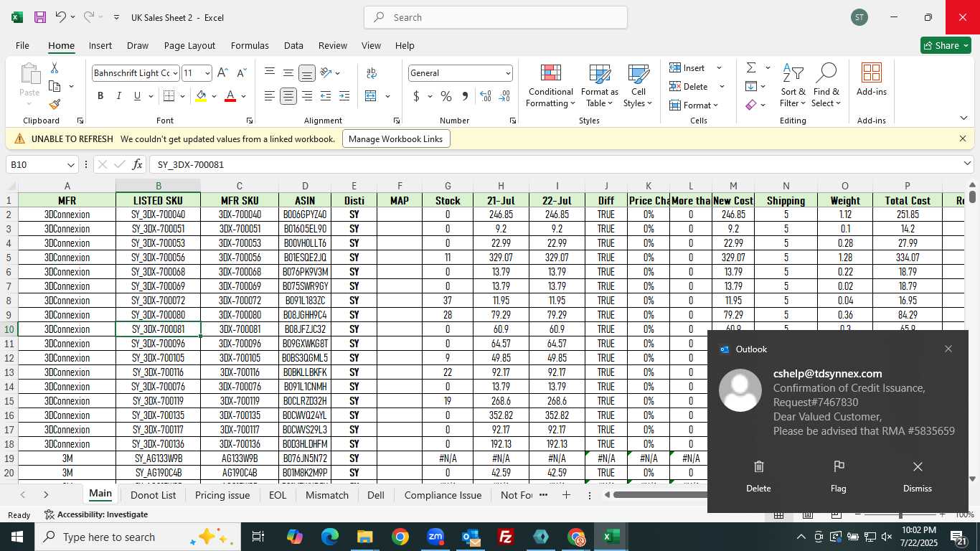Toggle Top Align vertical alignment
Viewport: 980px width, 551px height.
point(270,72)
